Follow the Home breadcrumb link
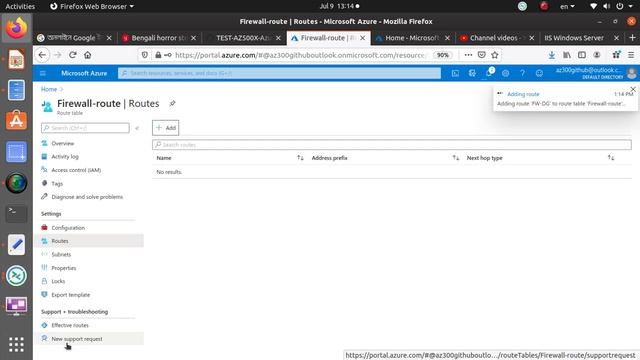Screen dimensions: 640x360 [x=49, y=89]
